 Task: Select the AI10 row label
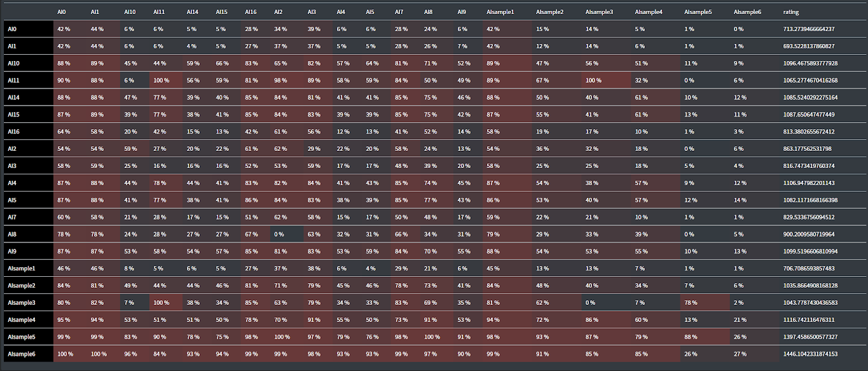[x=13, y=63]
